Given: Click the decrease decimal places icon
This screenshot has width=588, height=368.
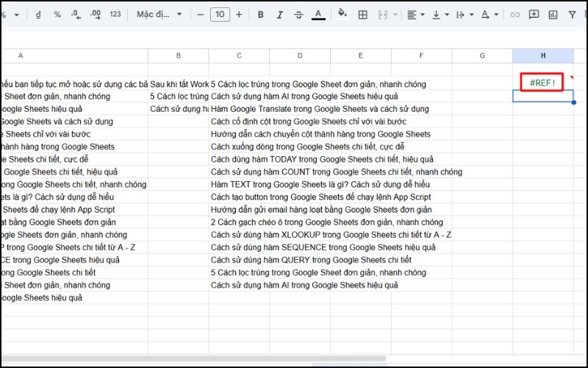Looking at the screenshot, I should [x=76, y=14].
